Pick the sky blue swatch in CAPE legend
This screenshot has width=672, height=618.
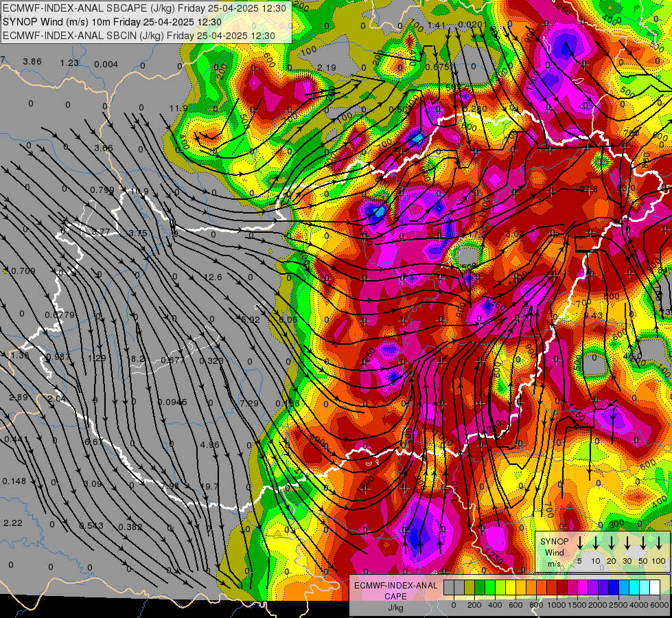(624, 588)
